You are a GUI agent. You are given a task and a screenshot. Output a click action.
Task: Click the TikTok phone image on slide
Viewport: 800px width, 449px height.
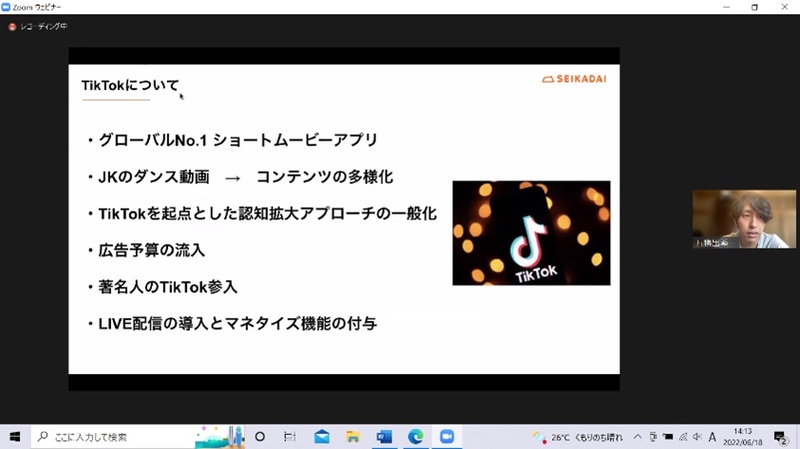(531, 233)
